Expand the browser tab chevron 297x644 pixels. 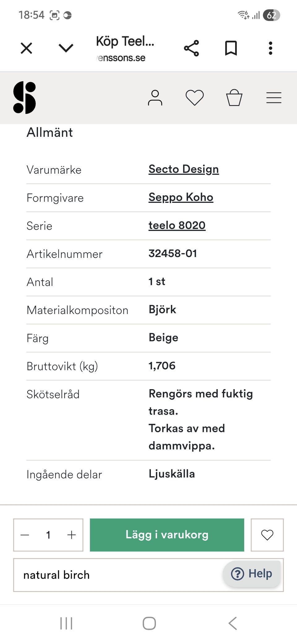[x=66, y=48]
